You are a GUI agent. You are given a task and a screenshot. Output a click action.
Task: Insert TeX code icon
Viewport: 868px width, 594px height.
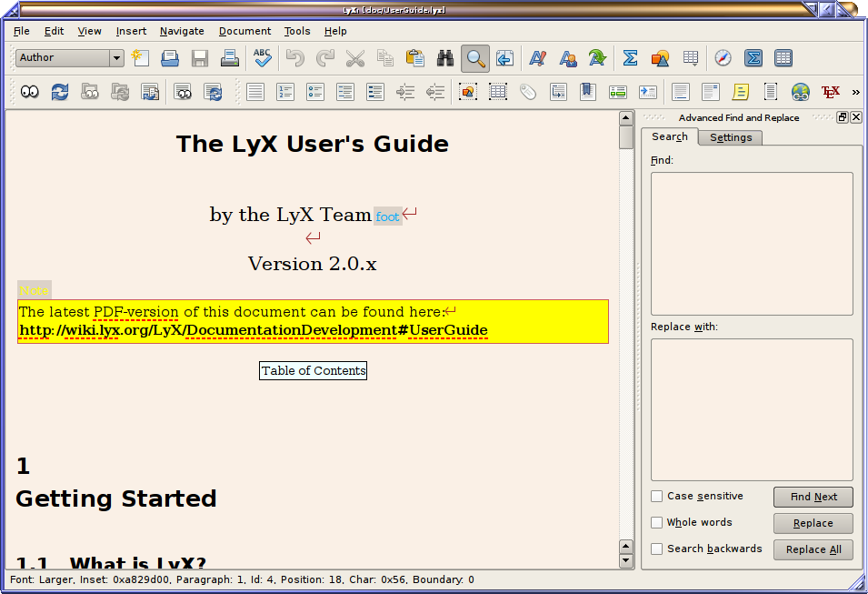[x=831, y=92]
